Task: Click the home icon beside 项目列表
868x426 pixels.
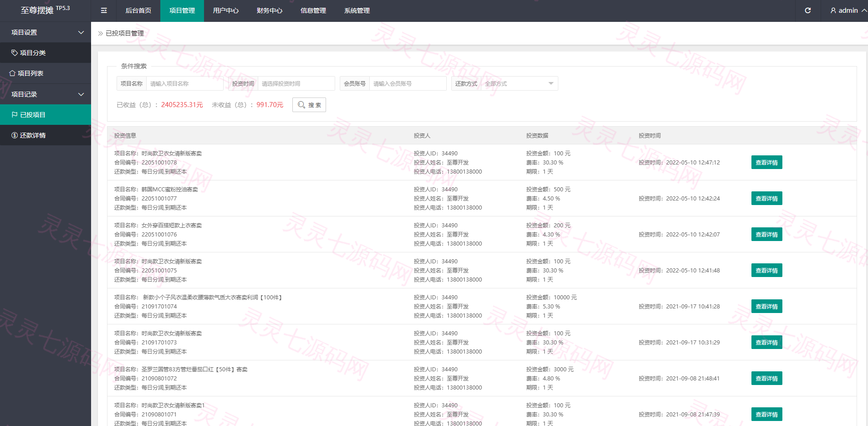Action: [13, 73]
